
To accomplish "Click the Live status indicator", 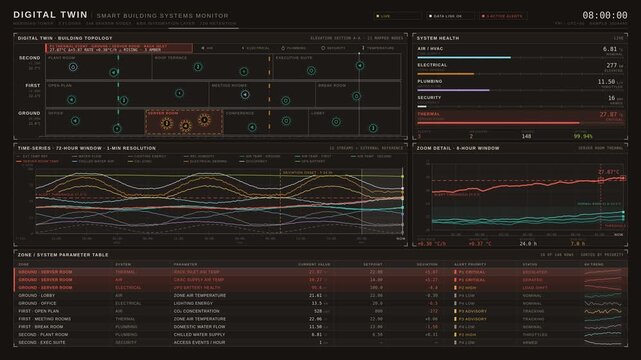I will pyautogui.click(x=397, y=16).
